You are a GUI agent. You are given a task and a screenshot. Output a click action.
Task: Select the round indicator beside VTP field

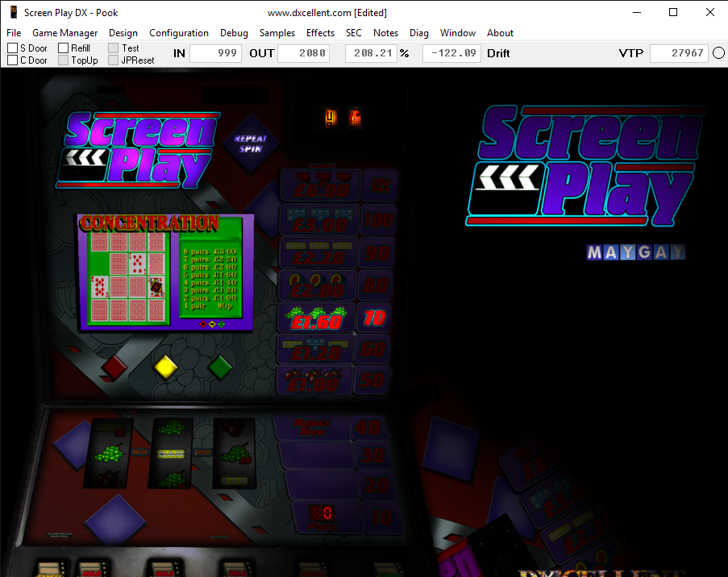[718, 53]
